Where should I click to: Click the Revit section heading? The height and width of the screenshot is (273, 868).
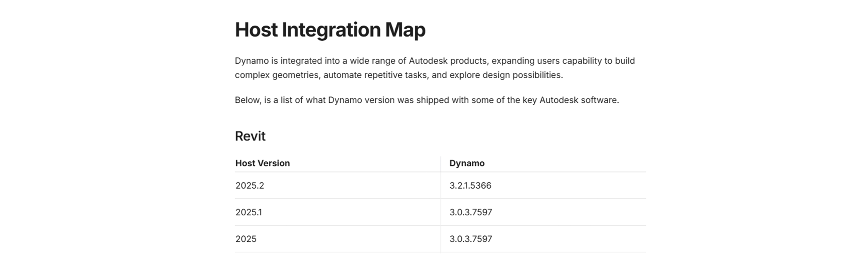click(x=250, y=136)
